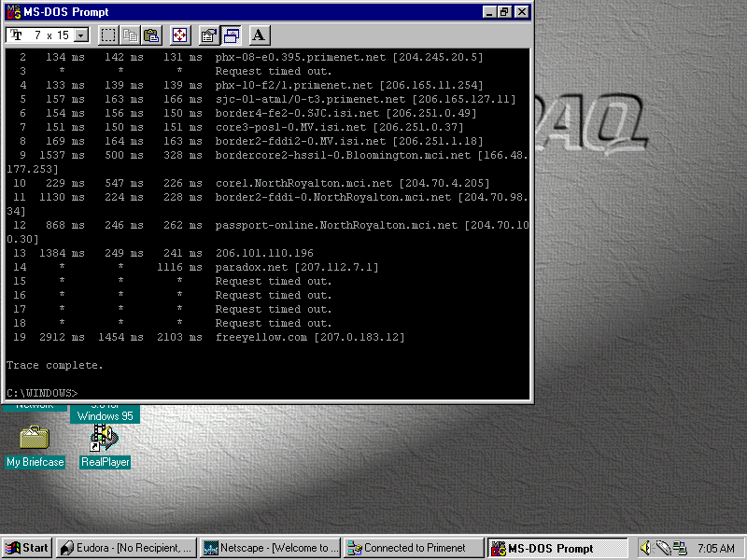Maximize the MS-DOS Prompt window
The height and width of the screenshot is (560, 747).
tap(504, 12)
